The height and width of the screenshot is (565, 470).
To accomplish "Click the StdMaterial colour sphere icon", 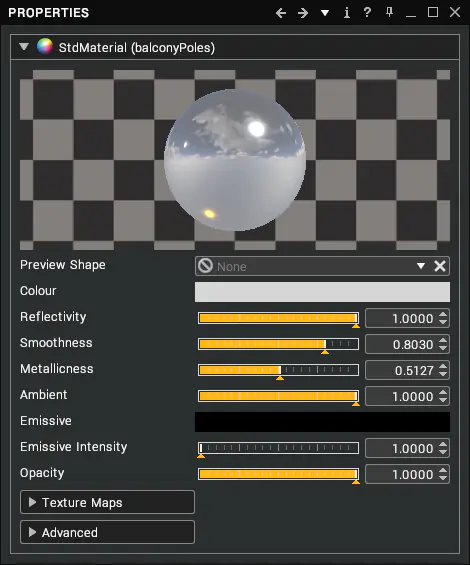I will point(45,46).
